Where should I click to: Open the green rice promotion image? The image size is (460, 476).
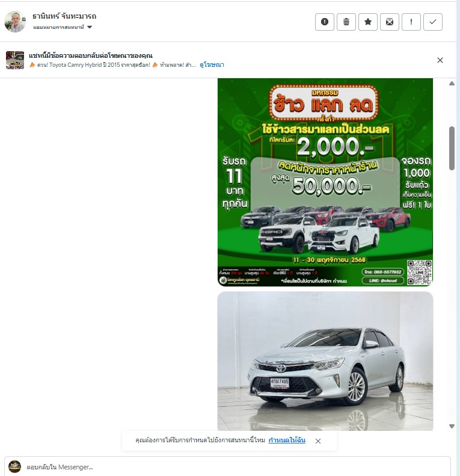pos(325,182)
